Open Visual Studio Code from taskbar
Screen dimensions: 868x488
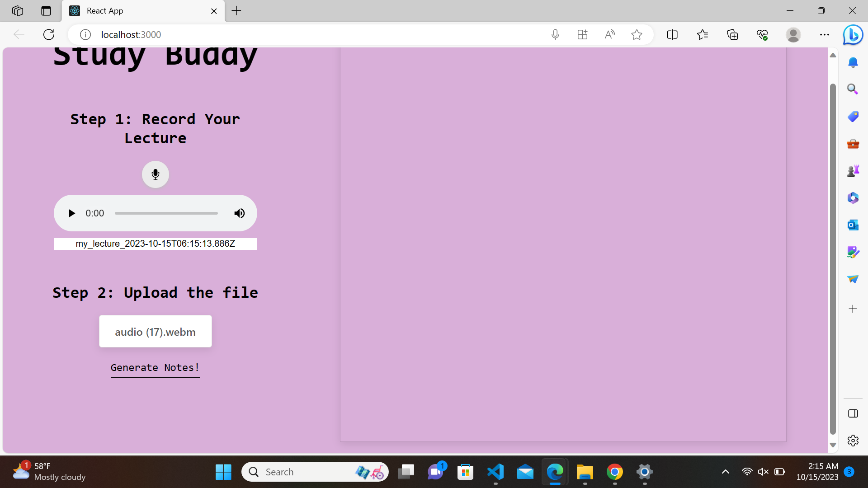tap(495, 472)
